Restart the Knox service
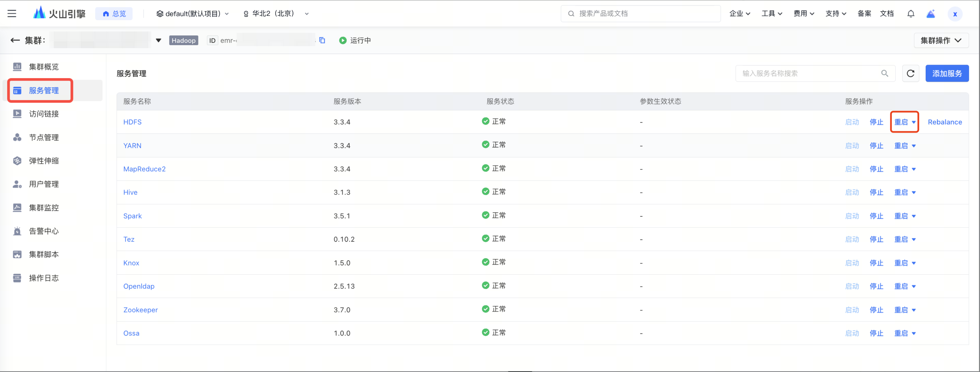980x372 pixels. 900,263
